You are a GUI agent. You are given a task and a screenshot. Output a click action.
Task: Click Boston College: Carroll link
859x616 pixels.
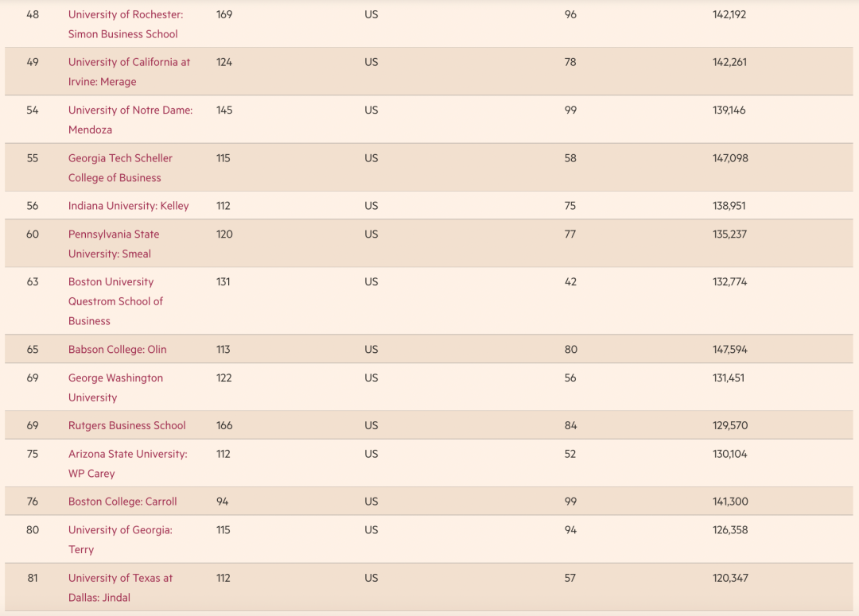coord(122,502)
